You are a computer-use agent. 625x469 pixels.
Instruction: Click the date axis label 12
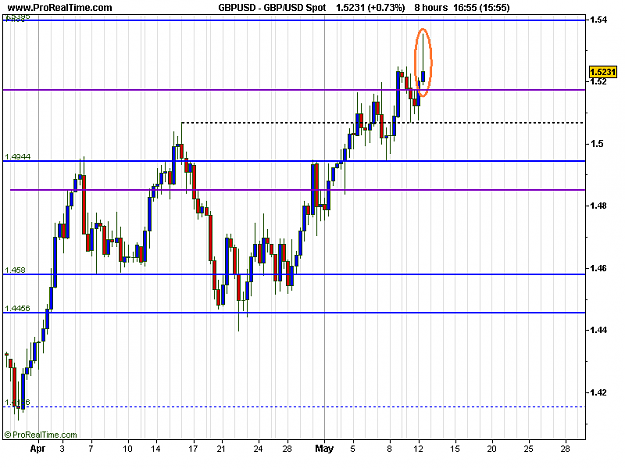(x=419, y=449)
